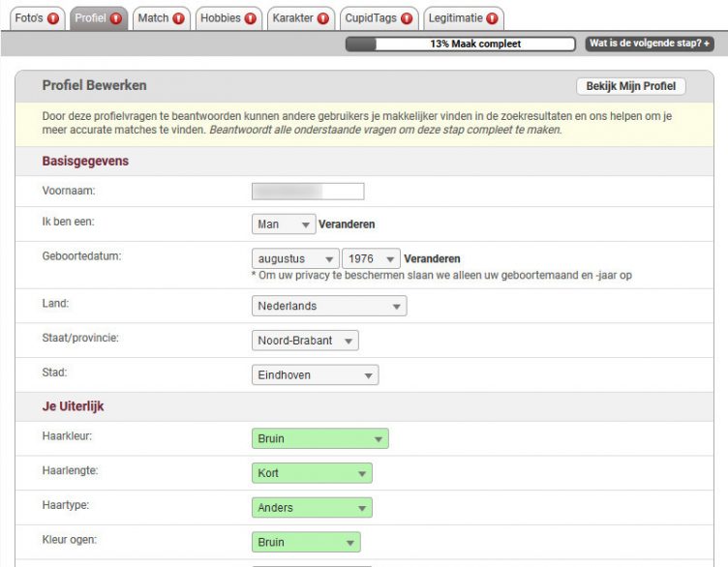Open the 'Ik ben een' gender dropdown
Viewport: 728px width, 567px height.
(284, 224)
